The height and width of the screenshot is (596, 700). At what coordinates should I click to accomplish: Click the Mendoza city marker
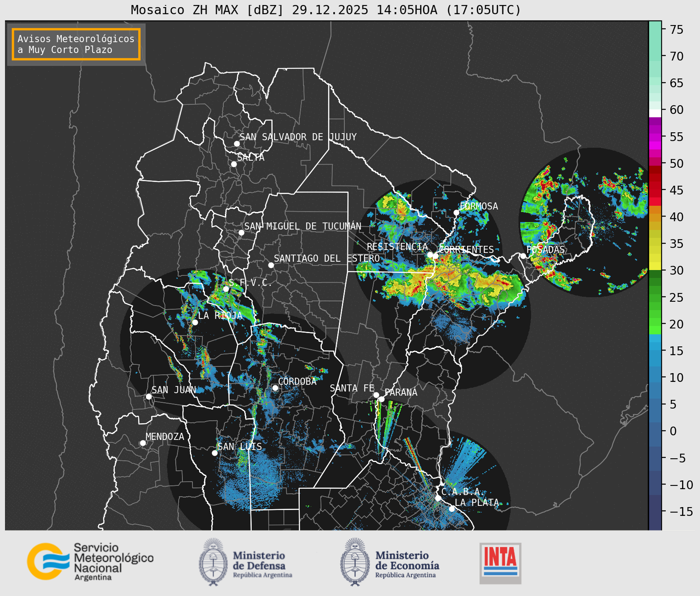[143, 443]
